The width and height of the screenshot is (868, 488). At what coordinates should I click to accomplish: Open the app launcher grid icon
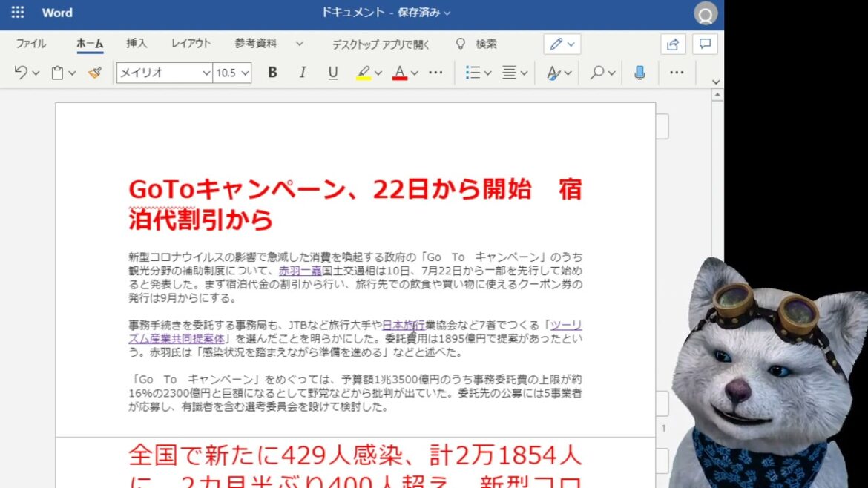tap(18, 13)
